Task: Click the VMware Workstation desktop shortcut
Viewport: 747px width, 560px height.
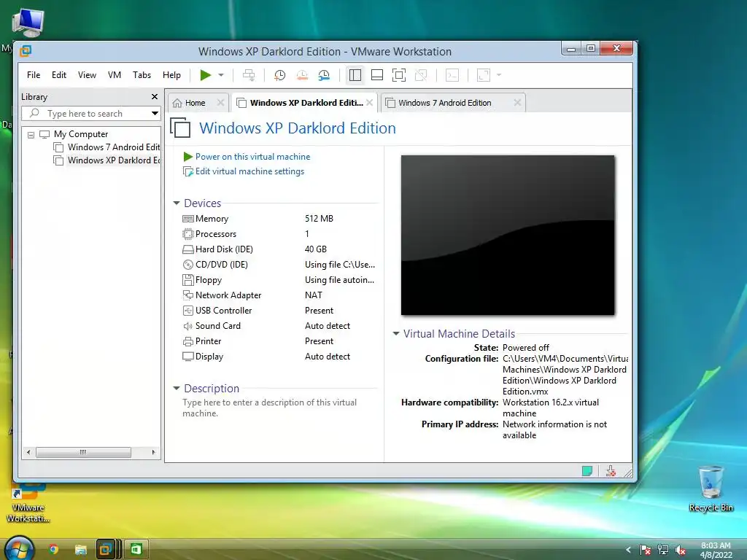Action: pyautogui.click(x=28, y=504)
